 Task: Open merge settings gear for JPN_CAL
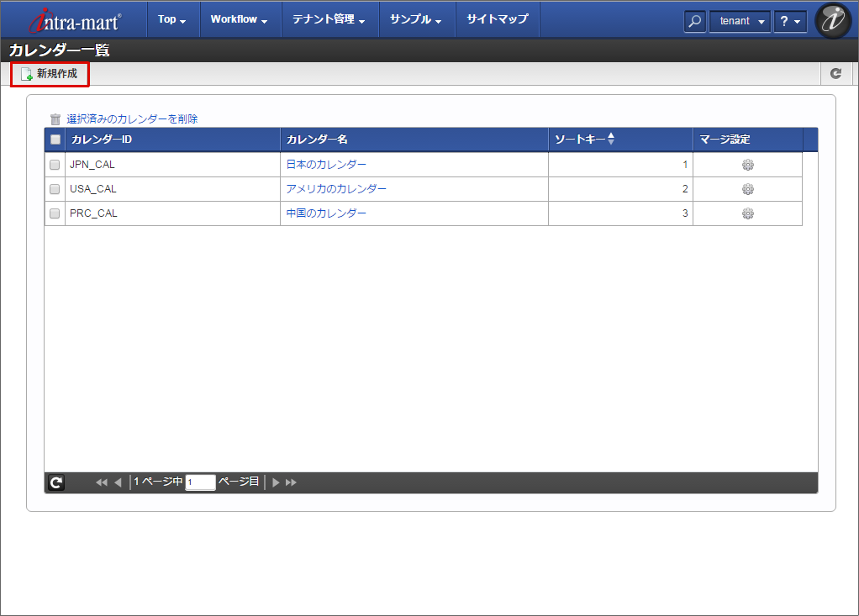[748, 165]
